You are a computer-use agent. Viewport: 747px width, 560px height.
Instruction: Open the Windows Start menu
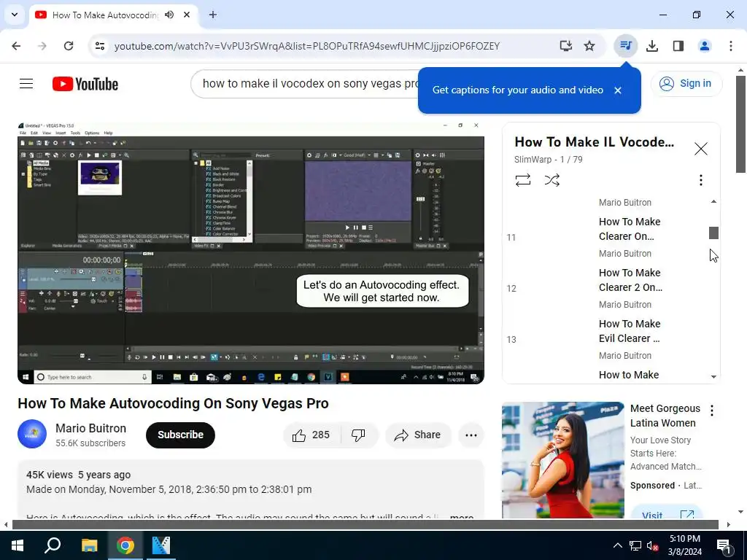[x=18, y=545]
